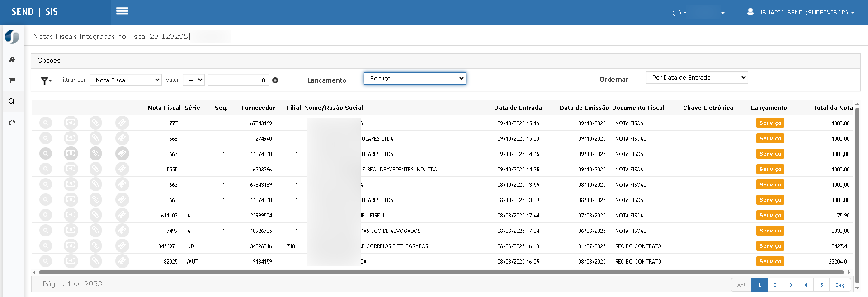Screen dimensions: 868x297
Task: Open the money icon for nota 667
Action: click(71, 154)
